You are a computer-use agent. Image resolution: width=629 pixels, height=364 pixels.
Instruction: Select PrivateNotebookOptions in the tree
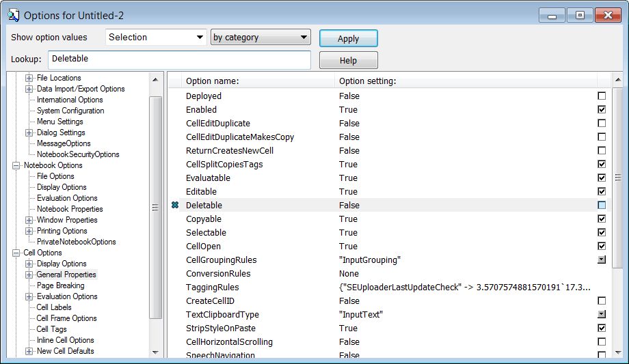click(x=76, y=242)
